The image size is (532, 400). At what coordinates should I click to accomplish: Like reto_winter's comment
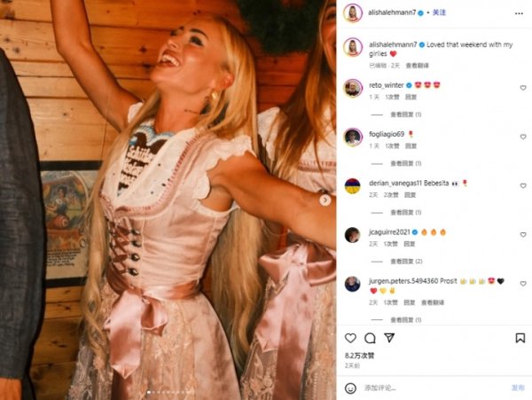pyautogui.click(x=523, y=88)
